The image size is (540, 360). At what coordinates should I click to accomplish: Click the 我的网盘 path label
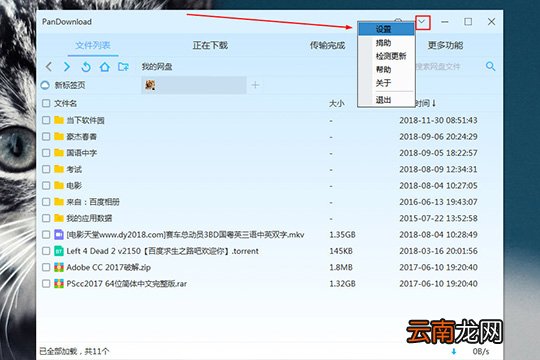pyautogui.click(x=157, y=66)
